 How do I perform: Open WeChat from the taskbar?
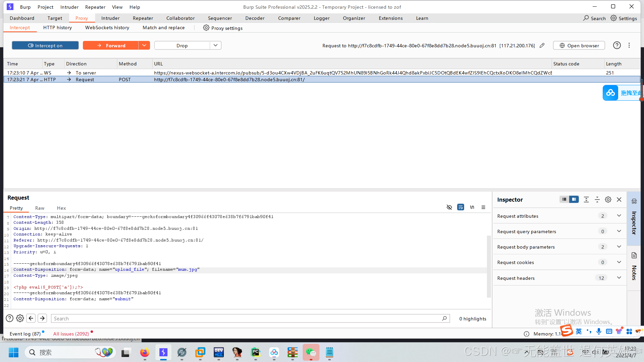point(311,352)
